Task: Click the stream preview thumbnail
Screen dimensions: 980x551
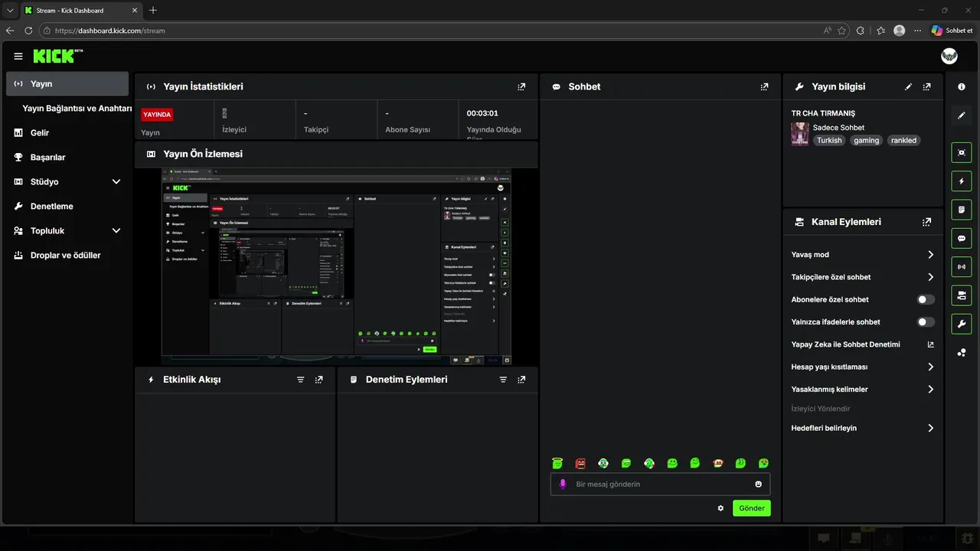Action: [336, 267]
